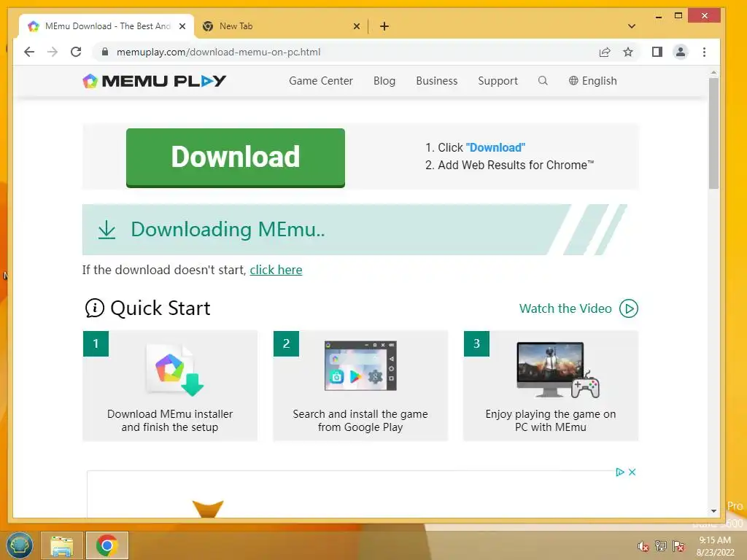The width and height of the screenshot is (747, 560).
Task: Open Chrome three-dot menu
Action: tap(704, 52)
